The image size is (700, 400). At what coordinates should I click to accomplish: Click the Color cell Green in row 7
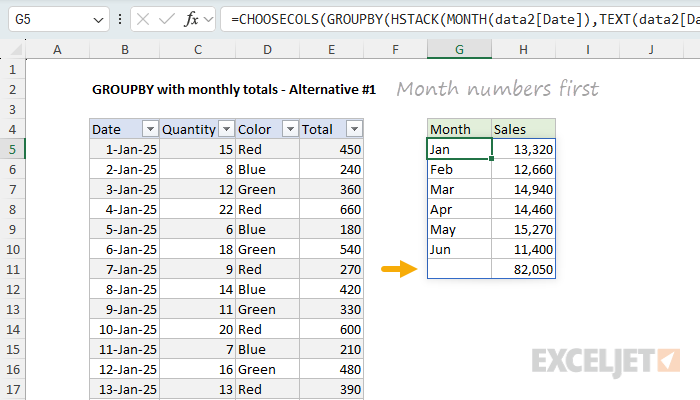[x=267, y=189]
